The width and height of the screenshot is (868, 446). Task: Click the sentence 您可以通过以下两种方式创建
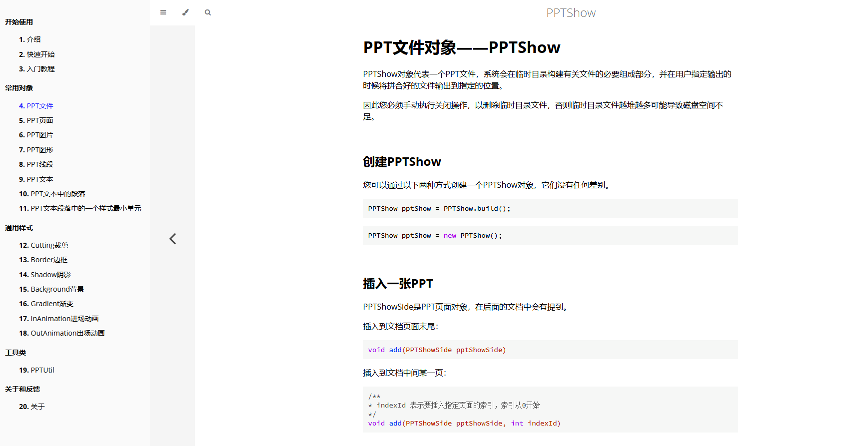[x=488, y=185]
